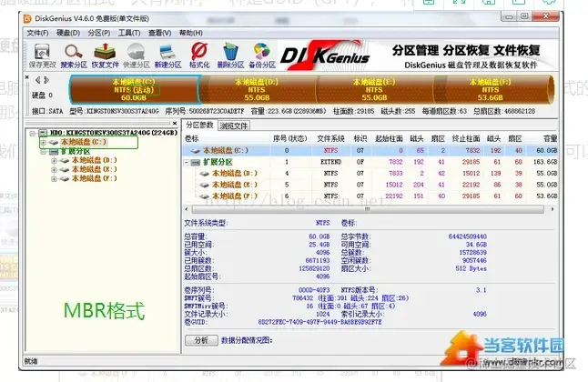Select 本地磁盘(F:) in the left tree
This screenshot has width=588, height=382.
pyautogui.click(x=94, y=179)
